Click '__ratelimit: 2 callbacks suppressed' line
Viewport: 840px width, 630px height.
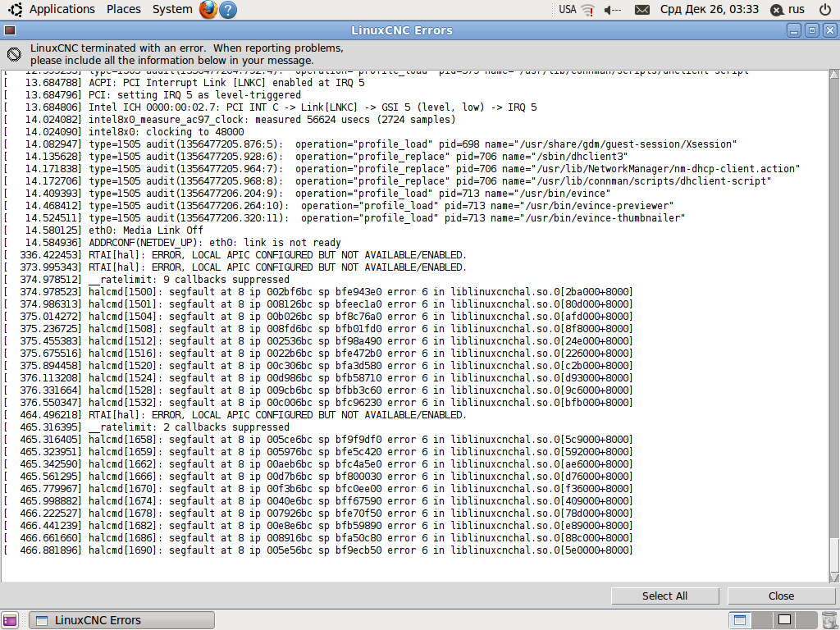pyautogui.click(x=147, y=427)
